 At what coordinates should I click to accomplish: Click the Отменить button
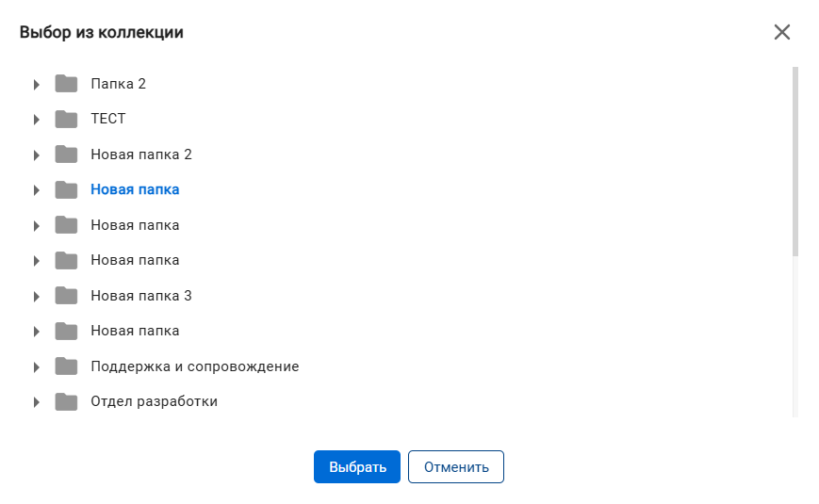tap(456, 467)
